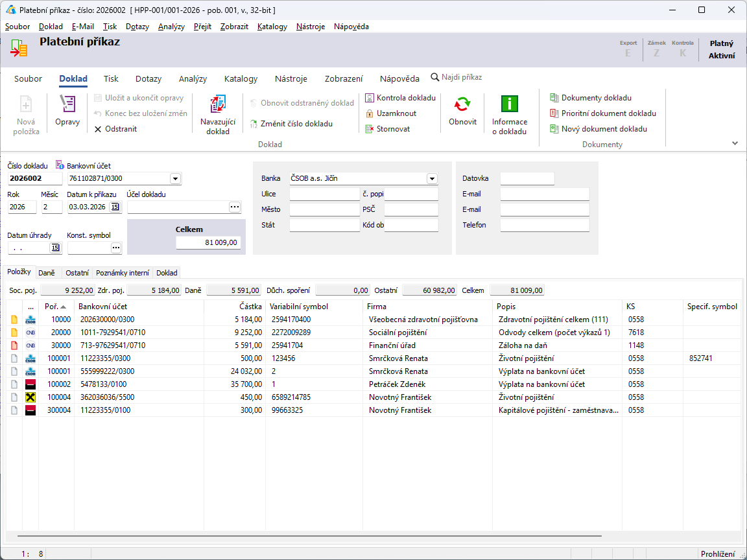Open Opravy edit mode icon
The image size is (747, 560).
pyautogui.click(x=67, y=104)
